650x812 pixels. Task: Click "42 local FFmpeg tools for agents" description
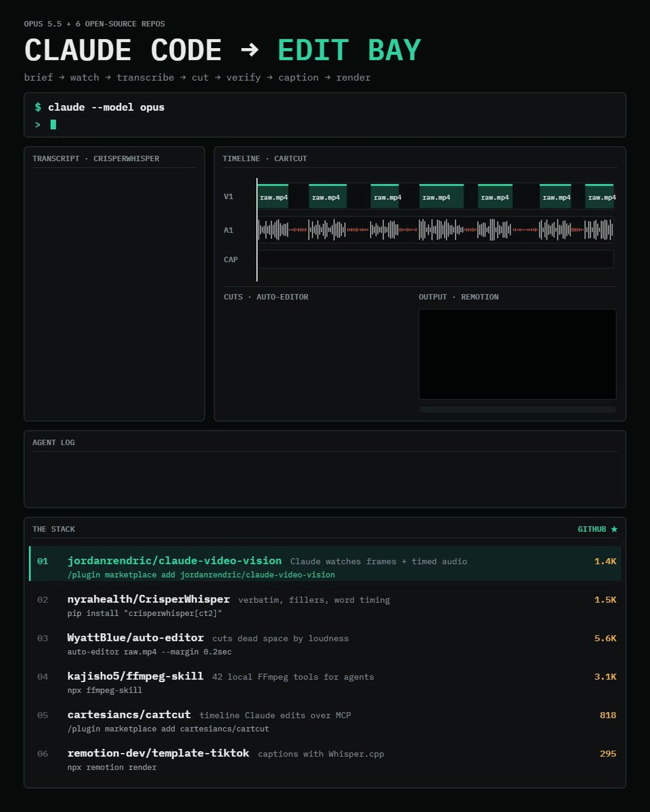pos(292,677)
